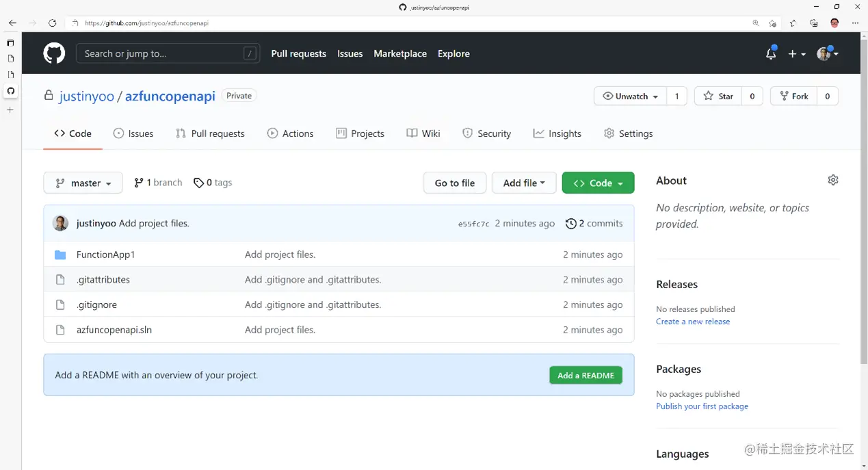Open the Actions tab

[x=290, y=133]
